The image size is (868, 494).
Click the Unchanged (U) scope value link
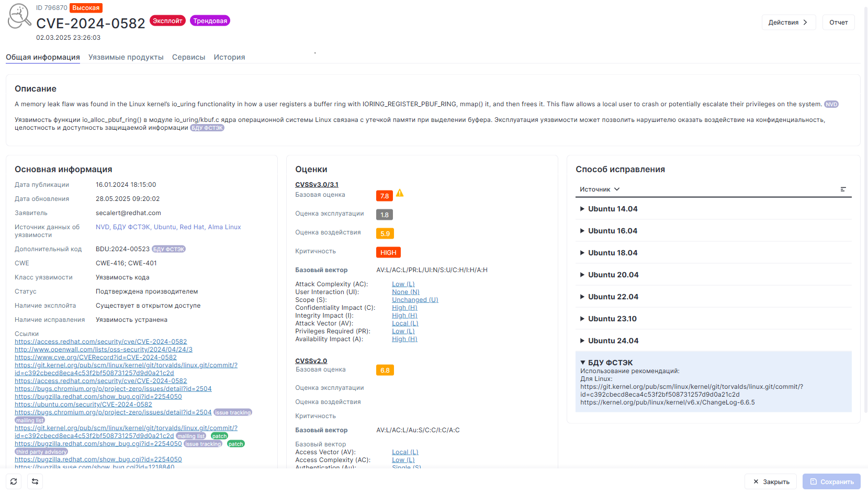coord(415,300)
